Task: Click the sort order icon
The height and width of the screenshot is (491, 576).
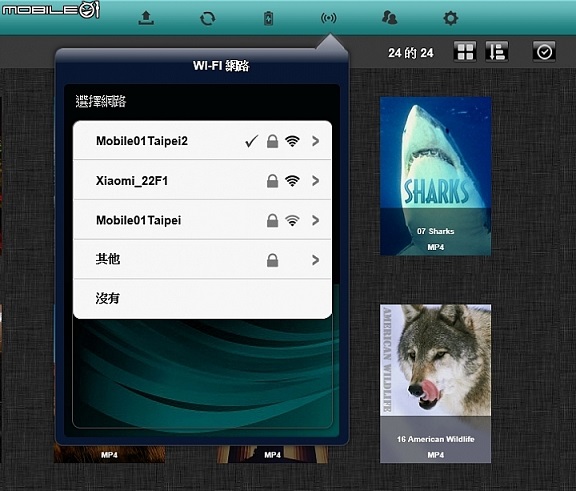Action: click(x=497, y=51)
